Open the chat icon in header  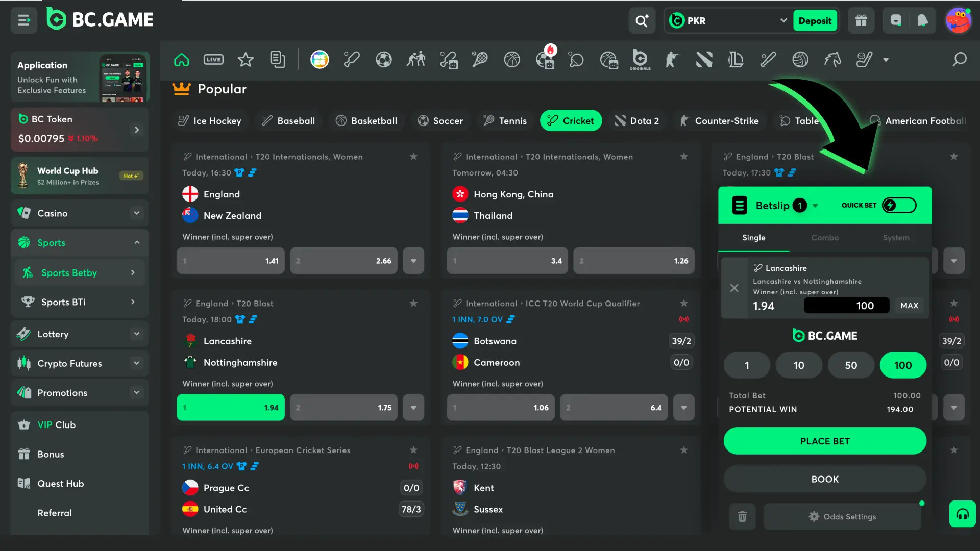896,21
